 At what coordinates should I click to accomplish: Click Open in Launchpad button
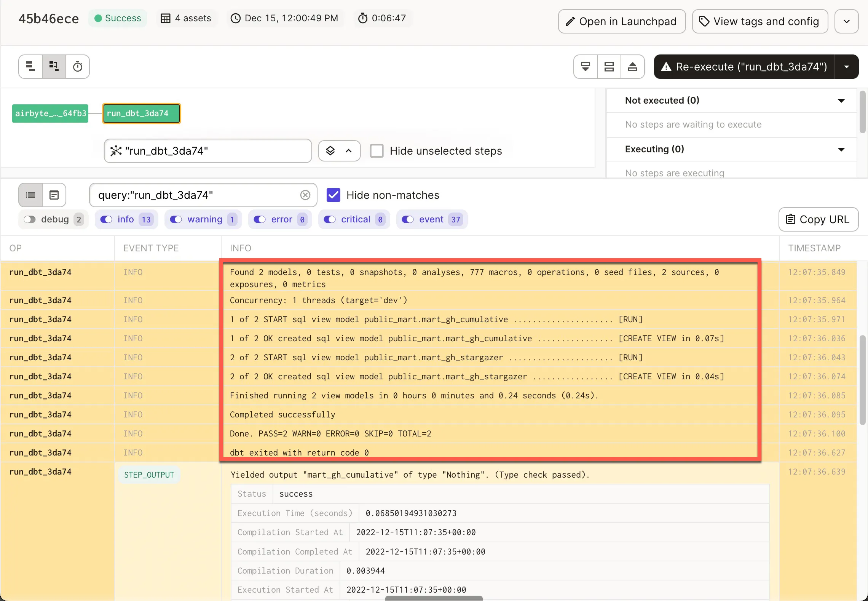tap(622, 21)
